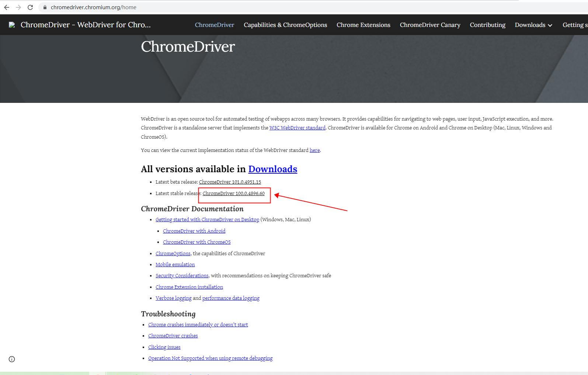Open the Mobile emulation link
588x375 pixels.
(175, 264)
